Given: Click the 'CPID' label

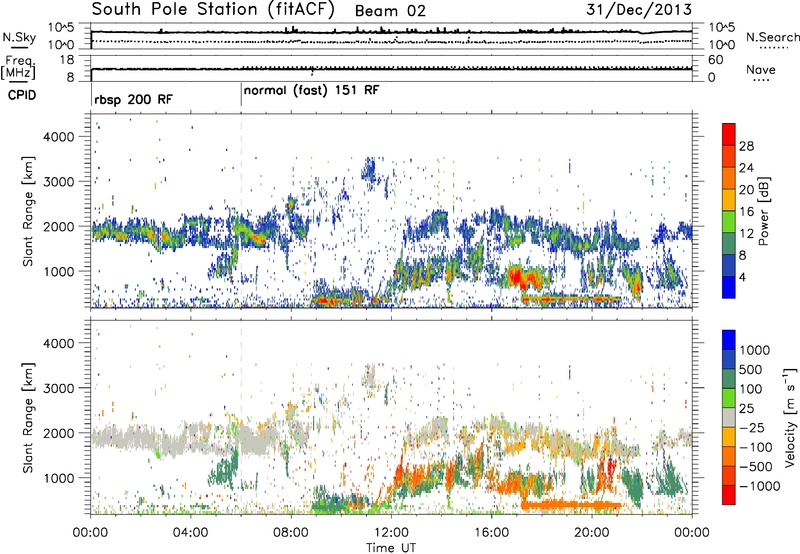Looking at the screenshot, I should [22, 95].
